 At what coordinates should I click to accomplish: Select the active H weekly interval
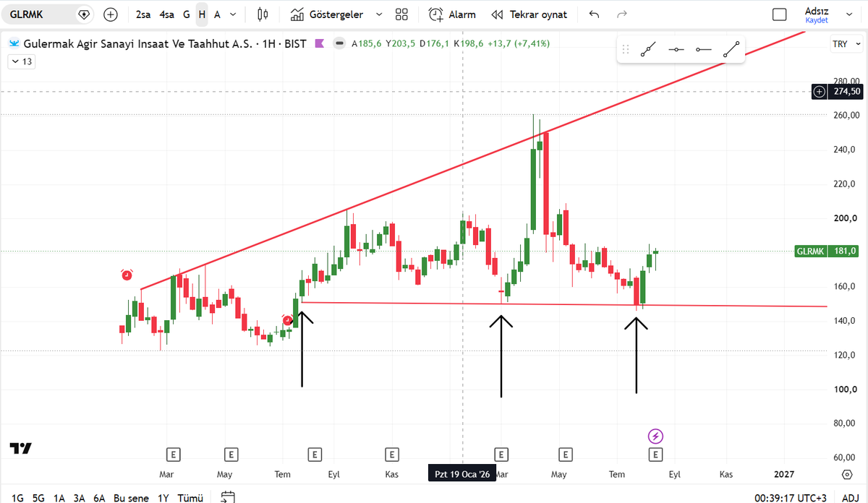coord(202,14)
